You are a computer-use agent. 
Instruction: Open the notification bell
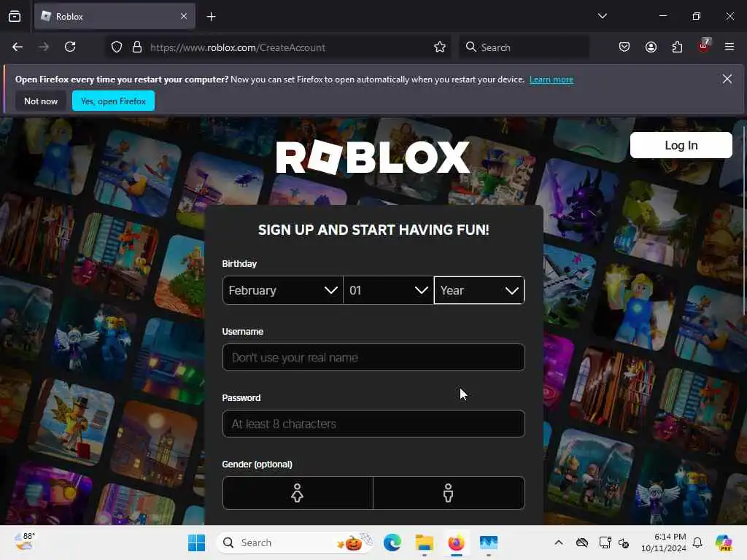tap(697, 542)
